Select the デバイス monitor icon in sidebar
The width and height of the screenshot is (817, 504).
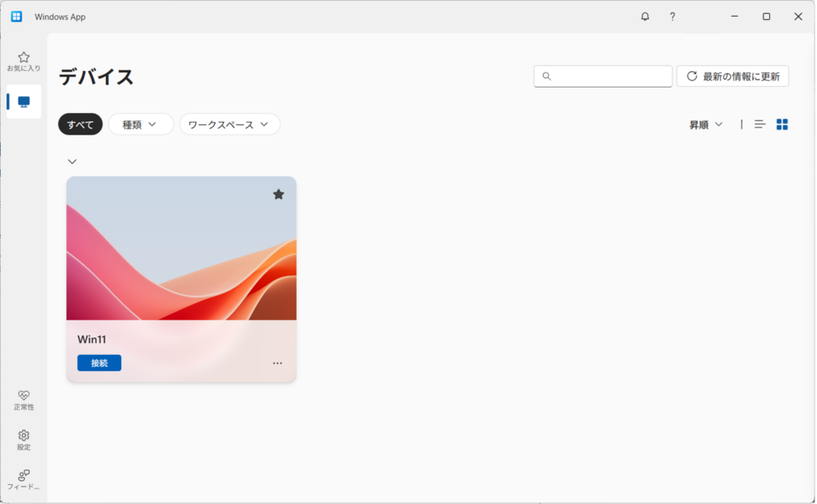click(x=24, y=102)
